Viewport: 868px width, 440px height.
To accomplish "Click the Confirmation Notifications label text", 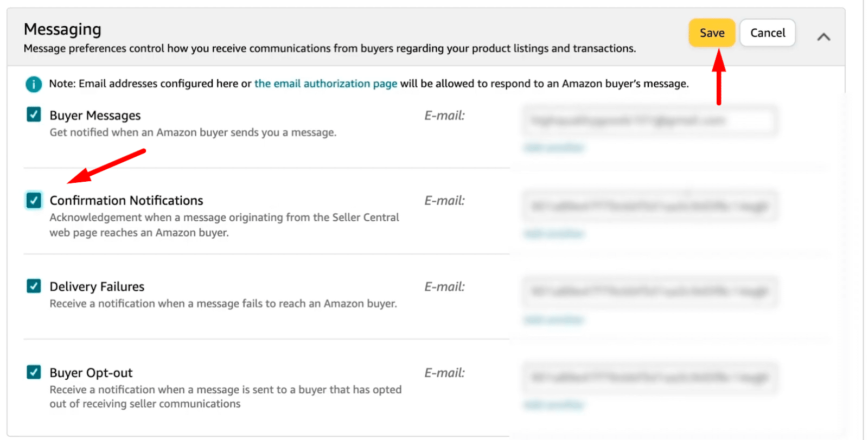I will [x=126, y=201].
